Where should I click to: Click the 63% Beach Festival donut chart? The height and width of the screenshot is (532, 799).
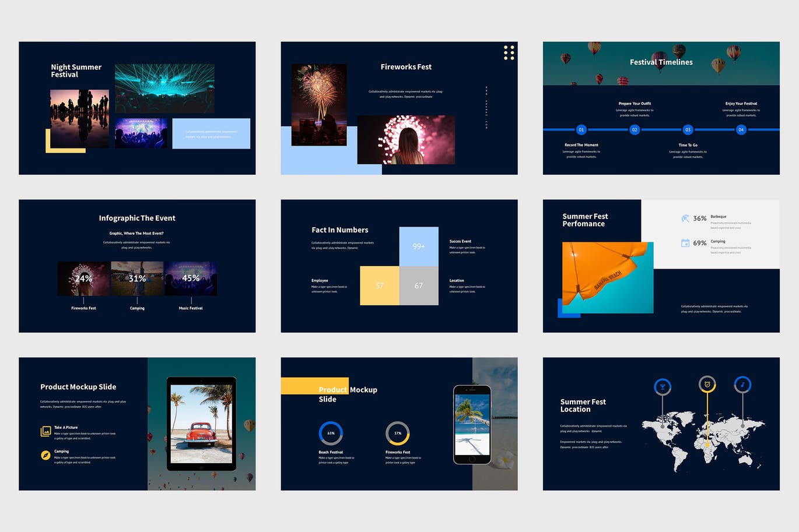pyautogui.click(x=331, y=433)
